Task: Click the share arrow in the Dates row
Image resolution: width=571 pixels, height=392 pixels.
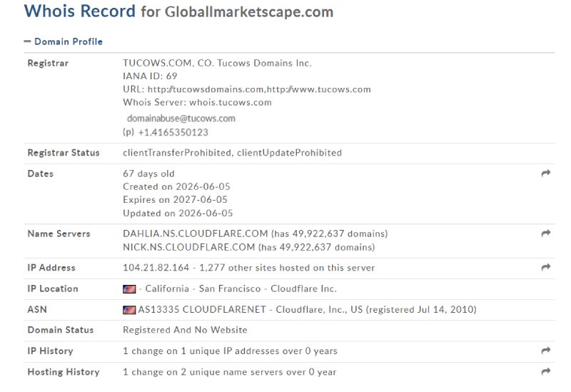Action: pyautogui.click(x=545, y=174)
